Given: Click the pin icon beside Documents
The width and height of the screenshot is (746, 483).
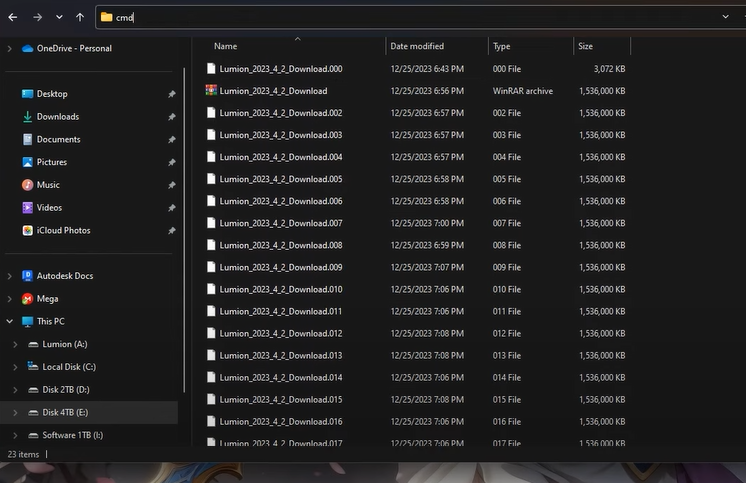Looking at the screenshot, I should tap(171, 140).
